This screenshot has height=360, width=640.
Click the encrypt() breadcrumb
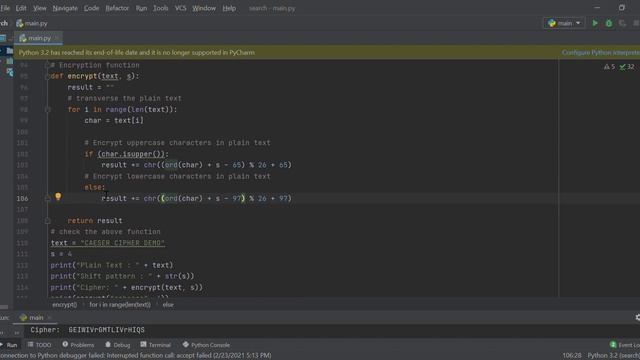coord(64,304)
